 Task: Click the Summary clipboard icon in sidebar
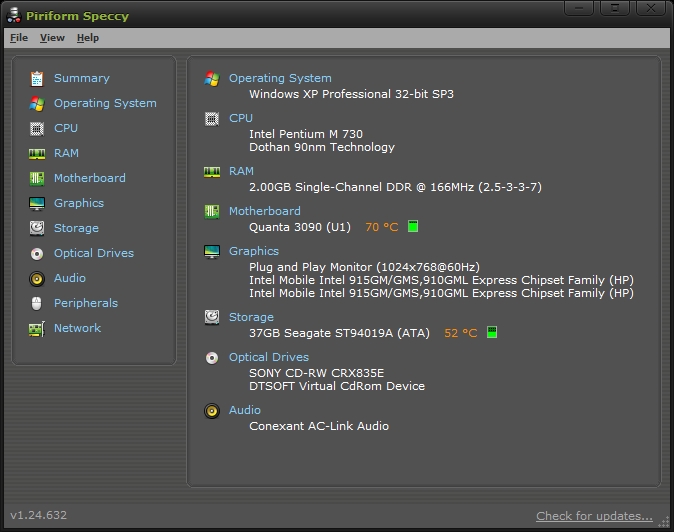point(37,79)
